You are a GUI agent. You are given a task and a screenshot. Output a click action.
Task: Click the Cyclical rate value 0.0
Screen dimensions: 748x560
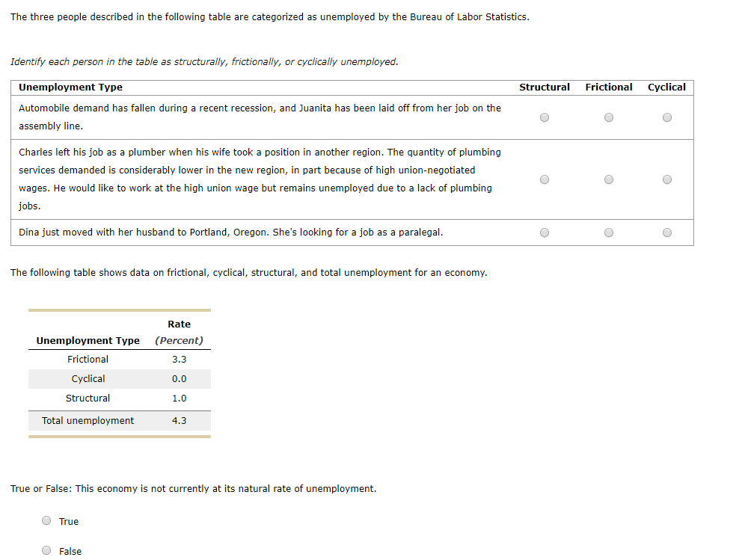(x=180, y=378)
